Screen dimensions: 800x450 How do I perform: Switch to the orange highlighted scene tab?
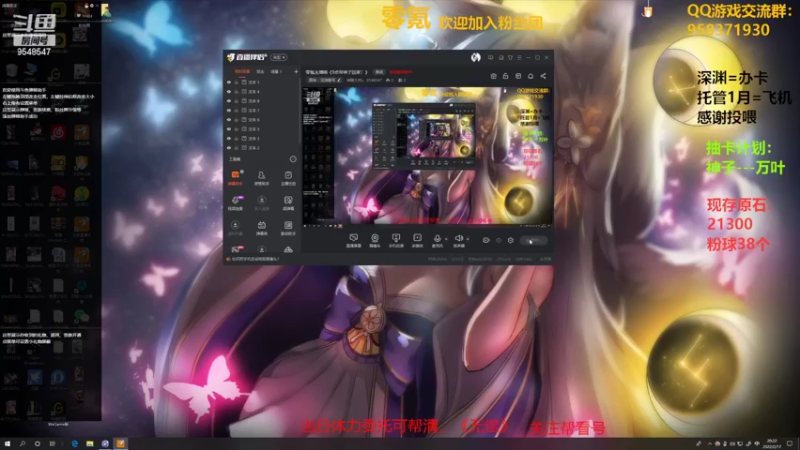click(x=242, y=71)
